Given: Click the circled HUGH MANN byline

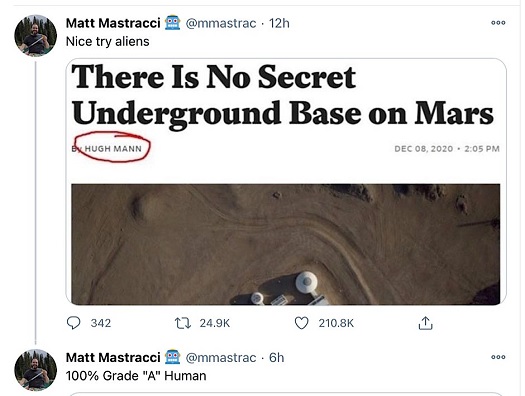Looking at the screenshot, I should tap(112, 147).
